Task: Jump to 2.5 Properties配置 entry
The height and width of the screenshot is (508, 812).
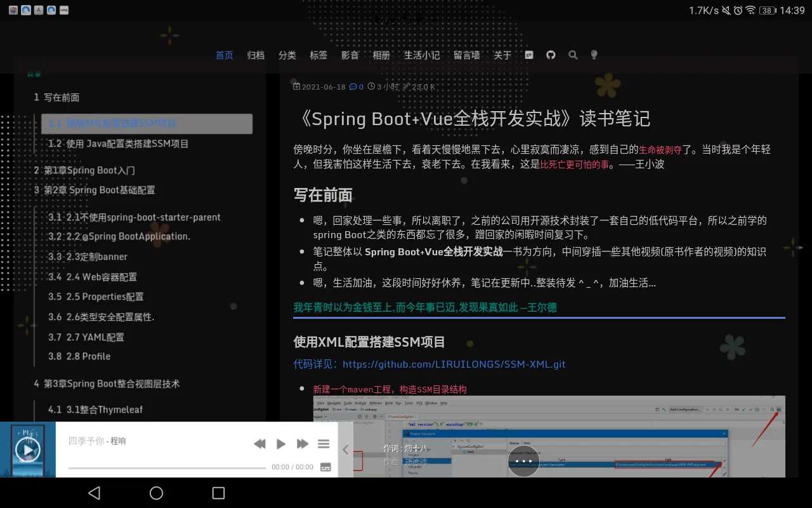Action: [96, 297]
